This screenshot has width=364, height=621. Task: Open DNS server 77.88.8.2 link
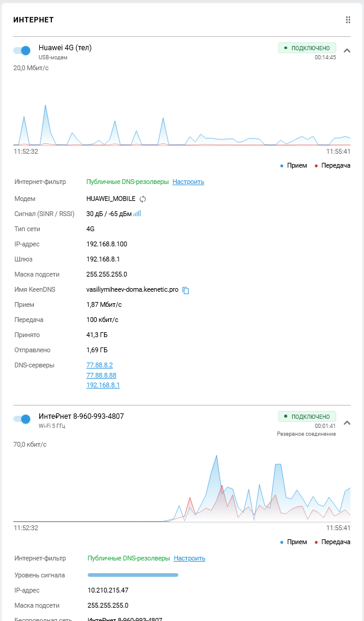[x=100, y=365]
